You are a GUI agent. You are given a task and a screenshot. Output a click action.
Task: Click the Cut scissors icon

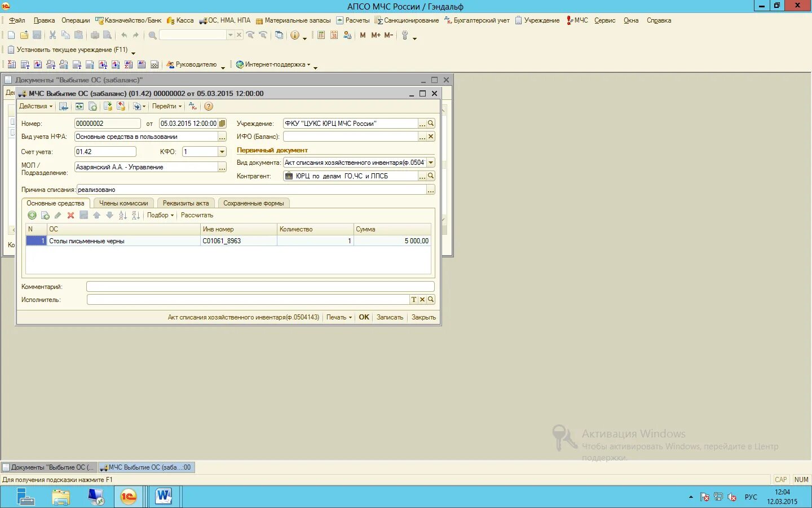52,35
